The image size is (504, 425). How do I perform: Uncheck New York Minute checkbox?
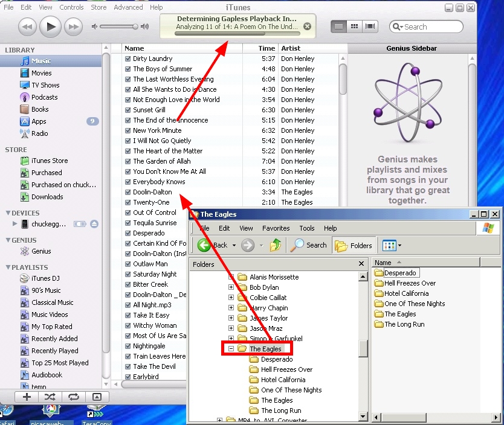pyautogui.click(x=128, y=130)
